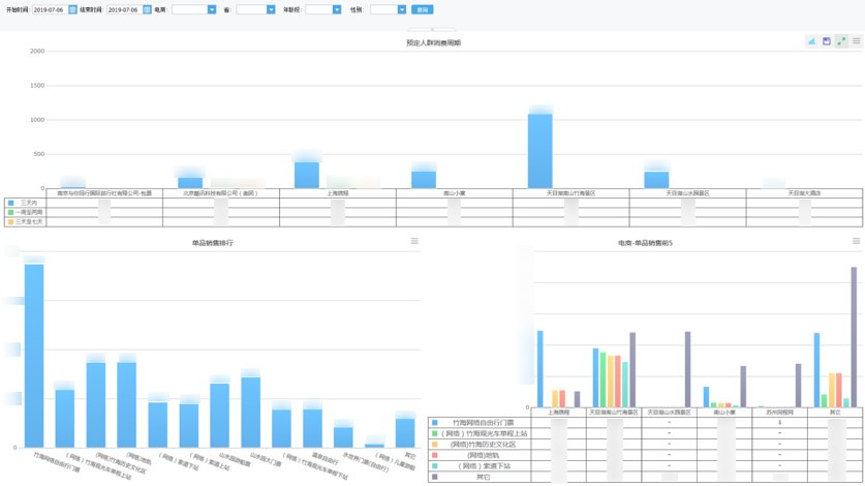Click the tallest bar in 单品销售排行 chart

tap(34, 356)
